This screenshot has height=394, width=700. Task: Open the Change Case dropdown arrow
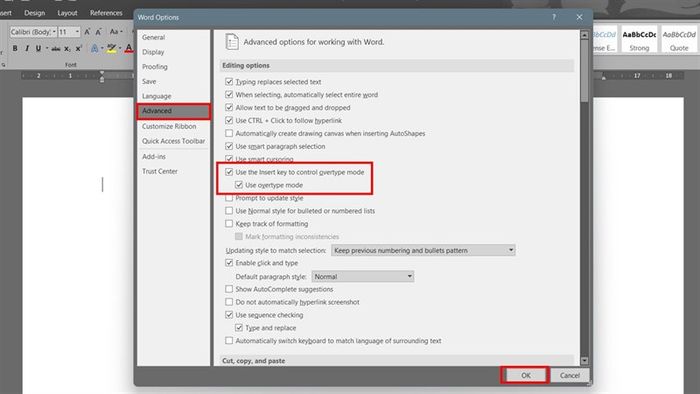(x=121, y=32)
